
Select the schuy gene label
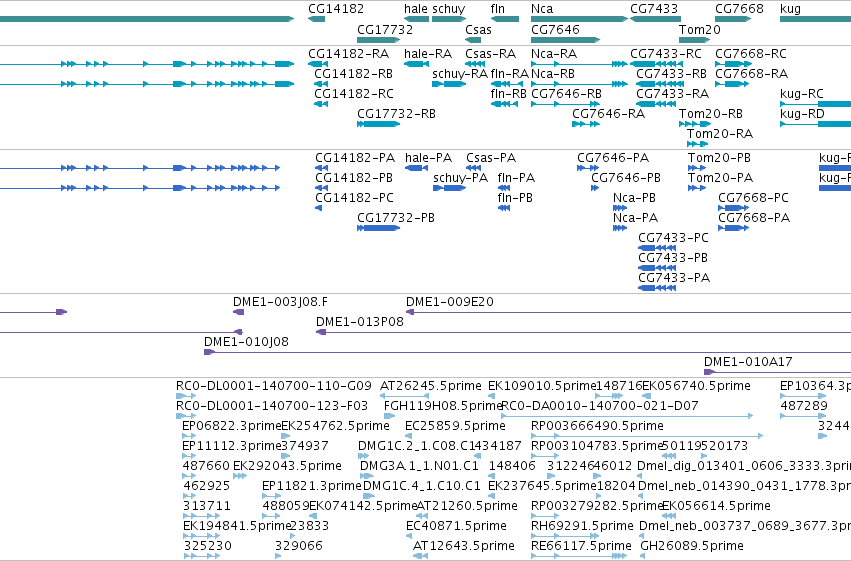click(449, 9)
